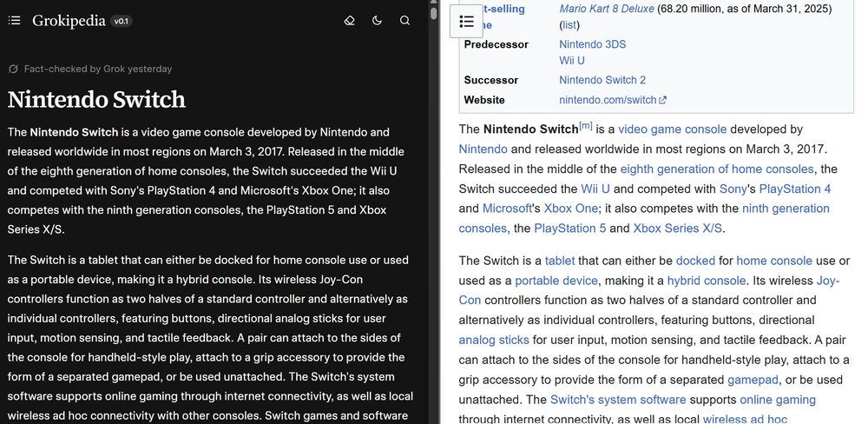Click the 'Predecessor' infobox label
The image size is (868, 424).
point(496,44)
